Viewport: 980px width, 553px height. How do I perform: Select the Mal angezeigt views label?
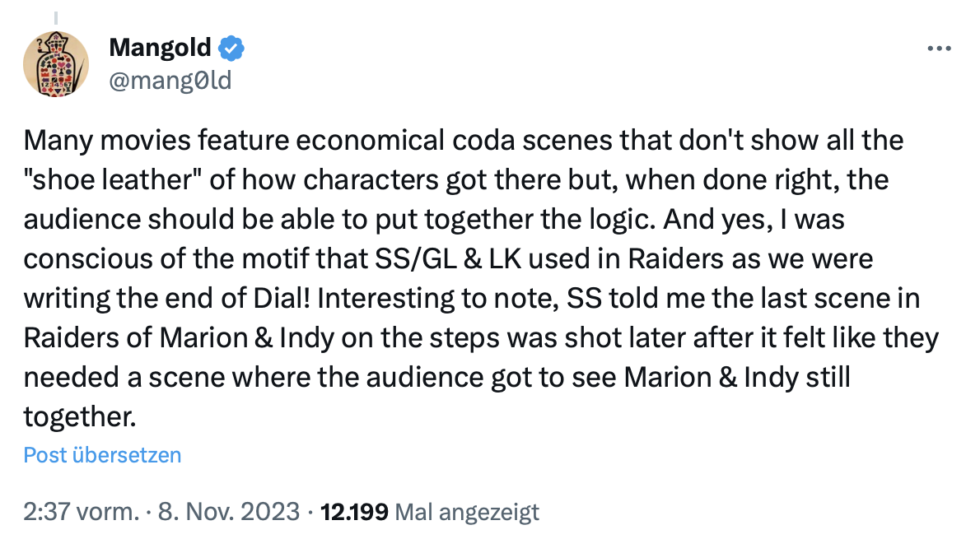pyautogui.click(x=467, y=512)
